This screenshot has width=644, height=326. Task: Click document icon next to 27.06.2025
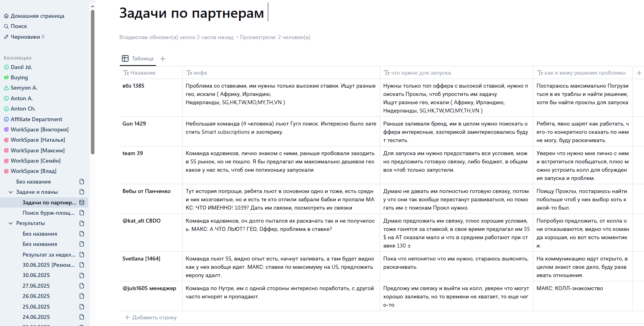coord(82,286)
